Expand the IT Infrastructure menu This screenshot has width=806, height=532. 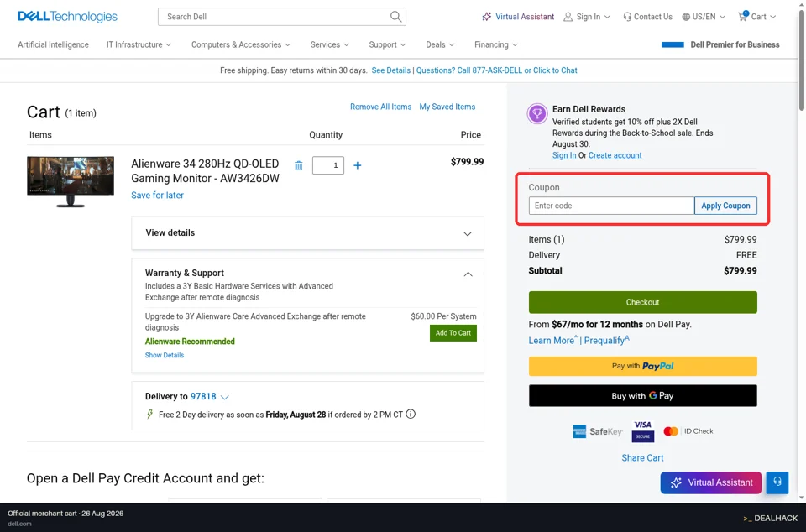139,44
